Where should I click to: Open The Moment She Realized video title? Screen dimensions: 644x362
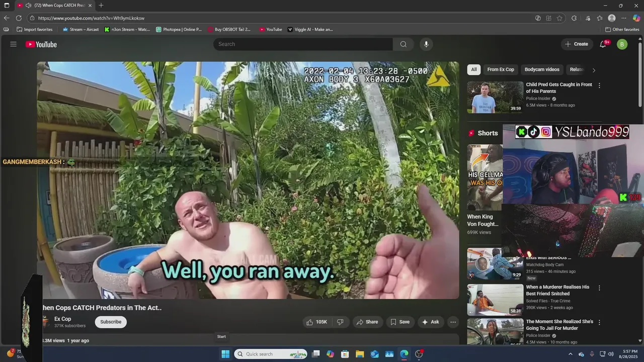559,325
